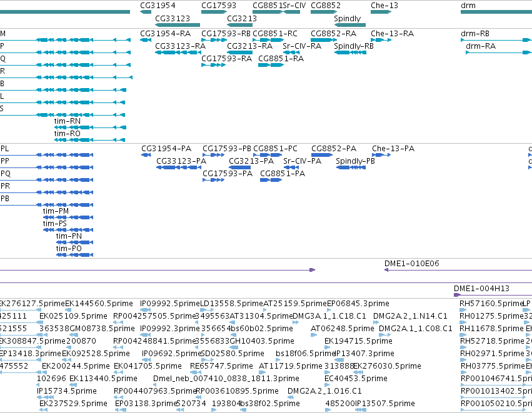Select the CG8852-PA protein feature
532x413 pixels.
(x=323, y=155)
